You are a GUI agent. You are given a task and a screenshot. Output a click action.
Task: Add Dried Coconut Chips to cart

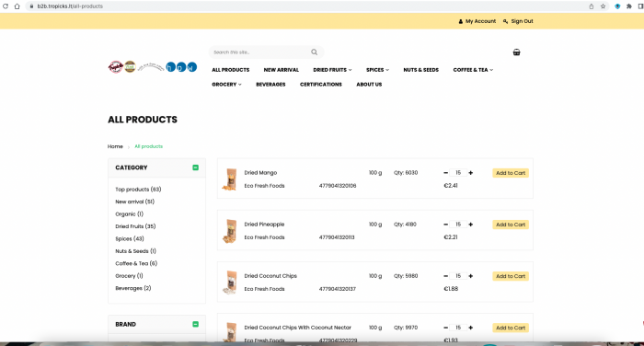click(511, 276)
